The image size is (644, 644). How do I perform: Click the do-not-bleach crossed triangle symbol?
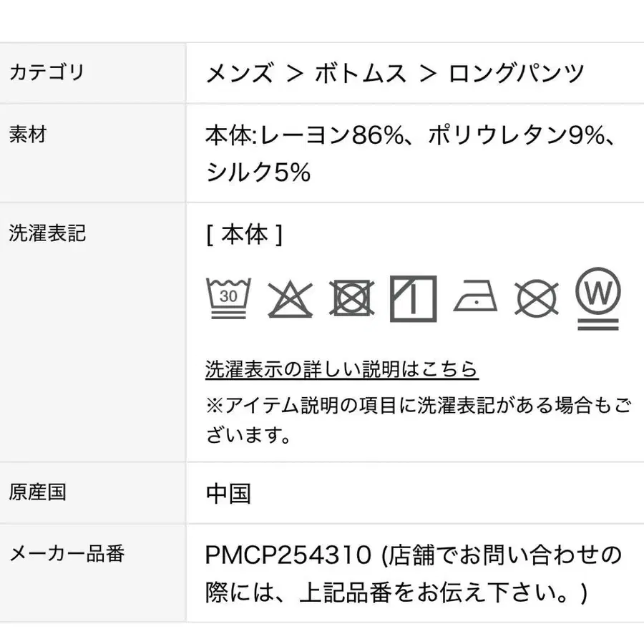(291, 298)
